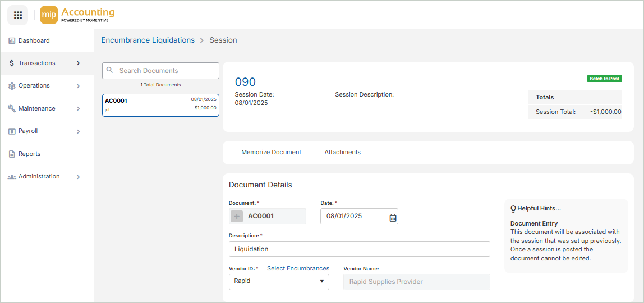Switch to the Memorize Document tab
This screenshot has height=303, width=644.
click(271, 152)
